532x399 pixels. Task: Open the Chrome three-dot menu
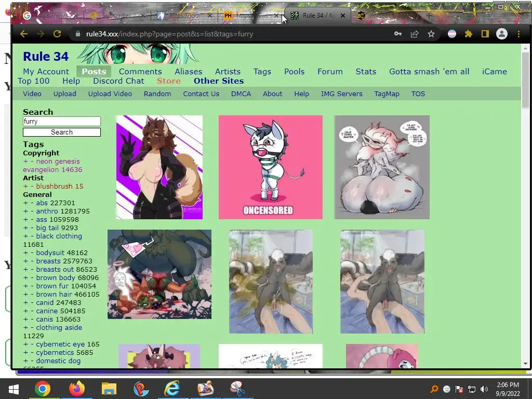pos(518,34)
